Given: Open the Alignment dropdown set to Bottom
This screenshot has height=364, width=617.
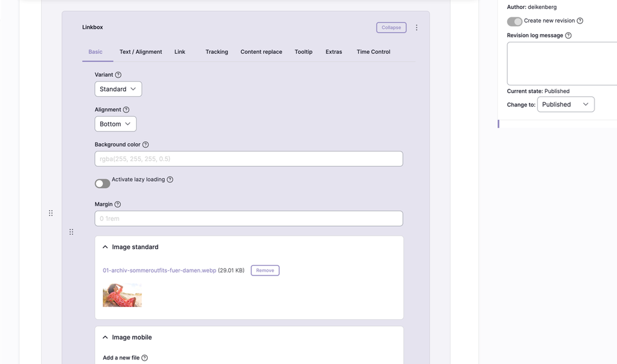Looking at the screenshot, I should click(116, 124).
